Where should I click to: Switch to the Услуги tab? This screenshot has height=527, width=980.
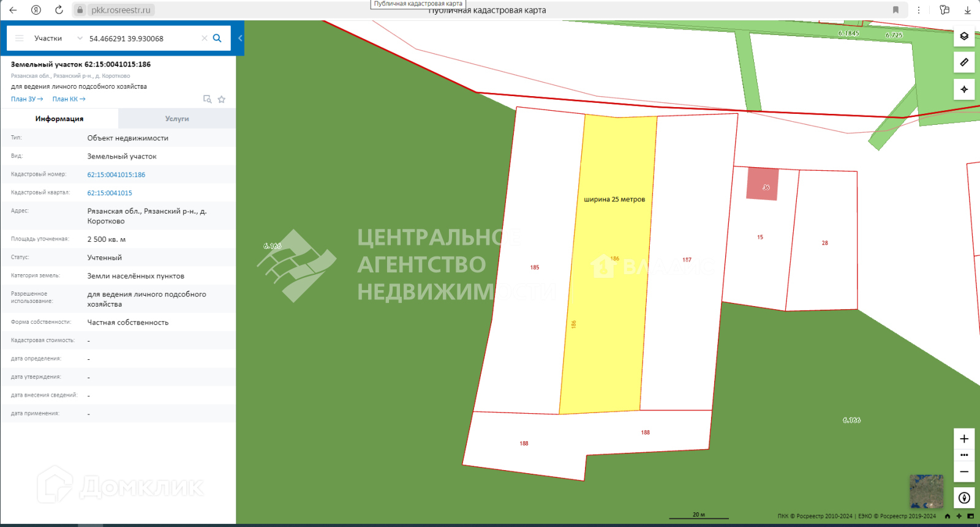pyautogui.click(x=177, y=119)
